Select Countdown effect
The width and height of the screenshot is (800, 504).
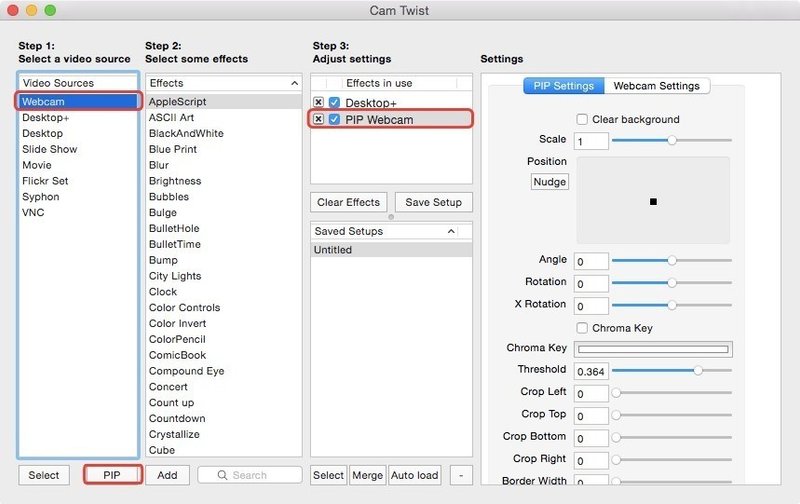pos(224,418)
